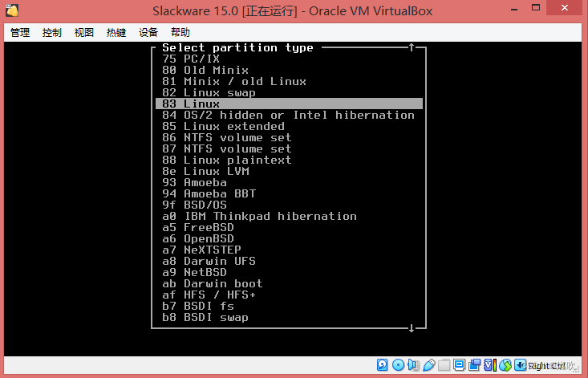588x378 pixels.
Task: Select the 'af HFS / HFS+' entry
Action: pos(289,295)
